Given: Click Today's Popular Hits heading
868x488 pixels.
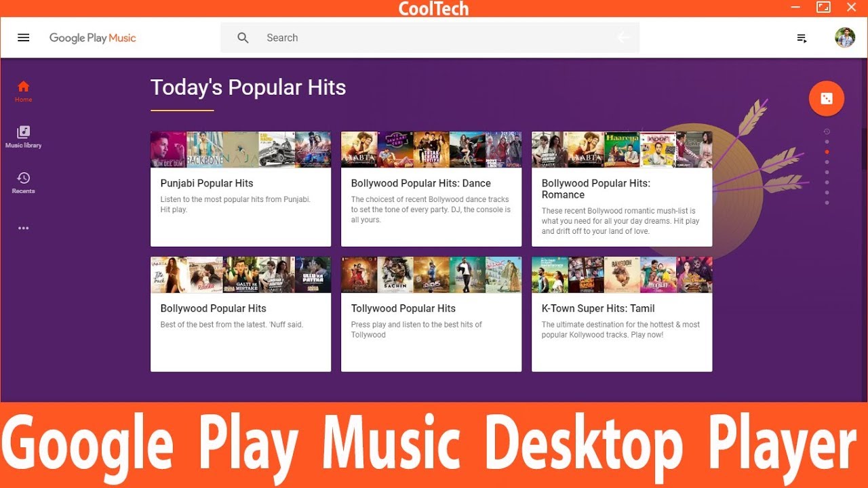Looking at the screenshot, I should (248, 87).
